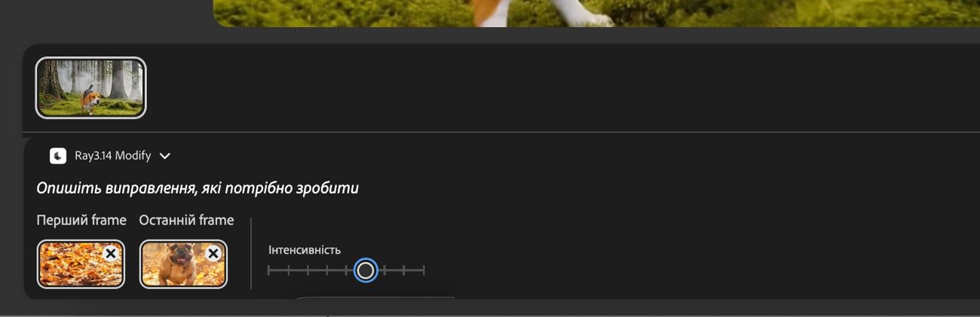Image resolution: width=980 pixels, height=317 pixels.
Task: Remove the first frame image with X
Action: tap(111, 254)
